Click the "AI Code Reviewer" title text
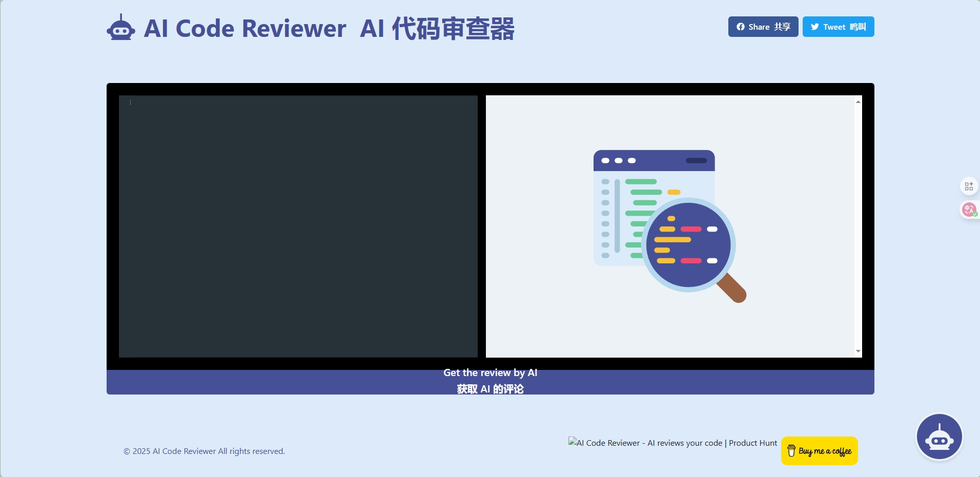The width and height of the screenshot is (980, 477). 245,29
